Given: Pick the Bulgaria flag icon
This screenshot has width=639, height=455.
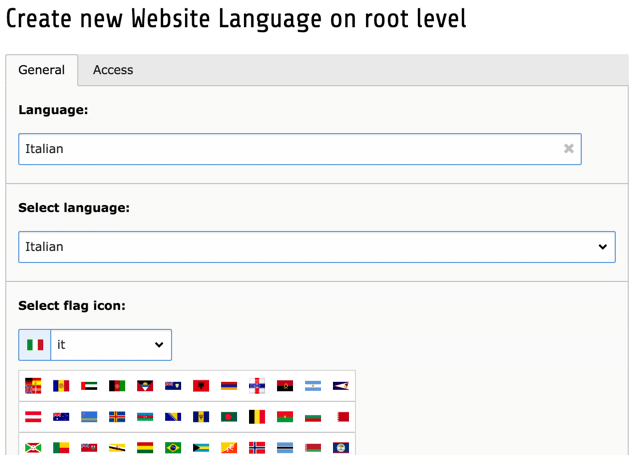Looking at the screenshot, I should 313,417.
